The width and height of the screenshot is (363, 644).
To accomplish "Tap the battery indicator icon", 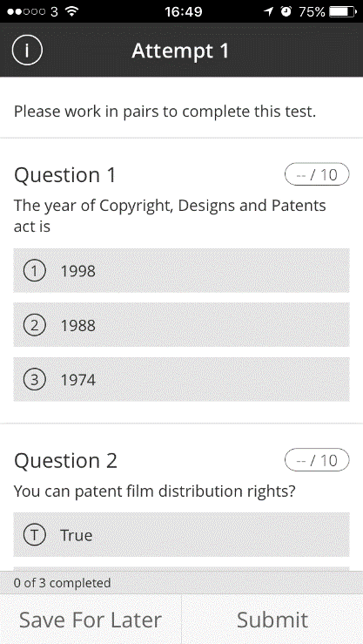I will (343, 11).
